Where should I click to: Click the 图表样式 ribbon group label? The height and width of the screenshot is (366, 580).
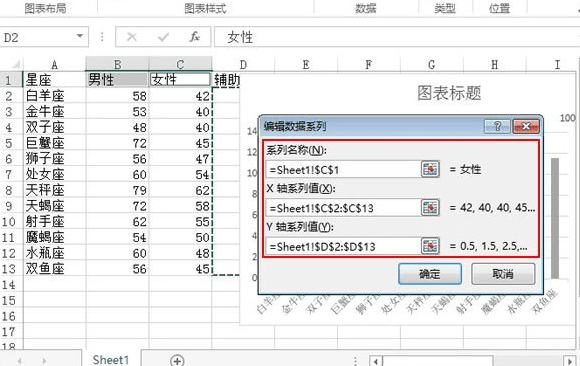(x=205, y=8)
